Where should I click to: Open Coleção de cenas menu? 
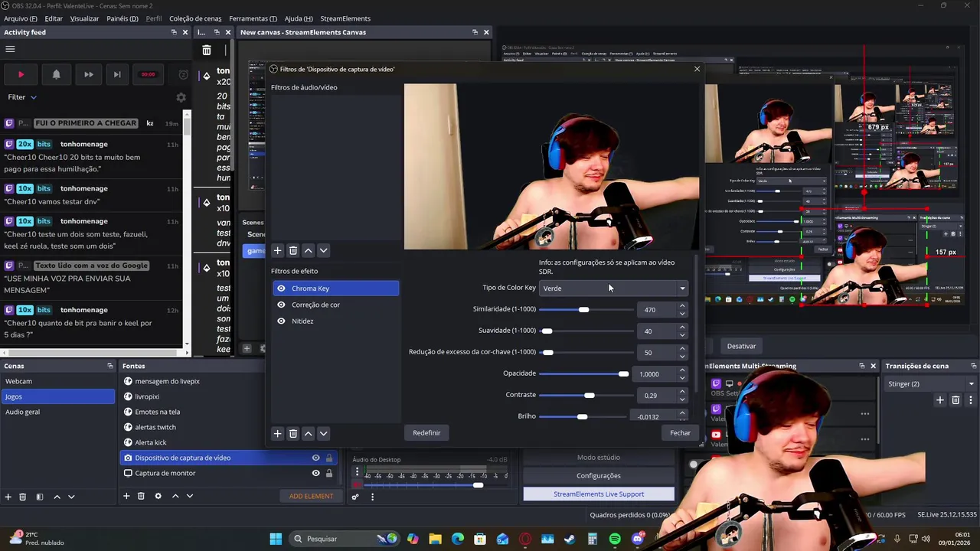point(195,18)
